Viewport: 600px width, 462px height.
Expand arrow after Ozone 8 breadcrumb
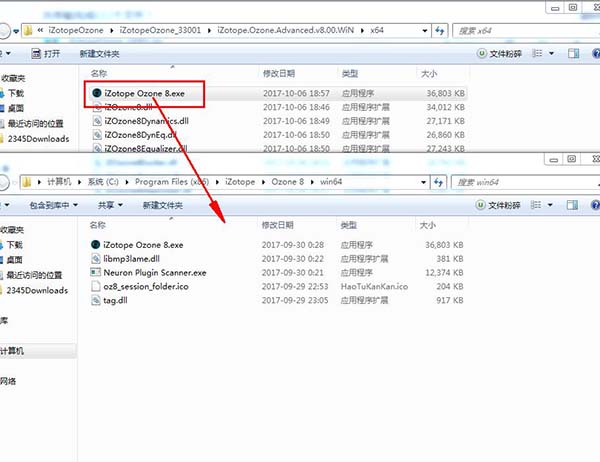pyautogui.click(x=312, y=182)
